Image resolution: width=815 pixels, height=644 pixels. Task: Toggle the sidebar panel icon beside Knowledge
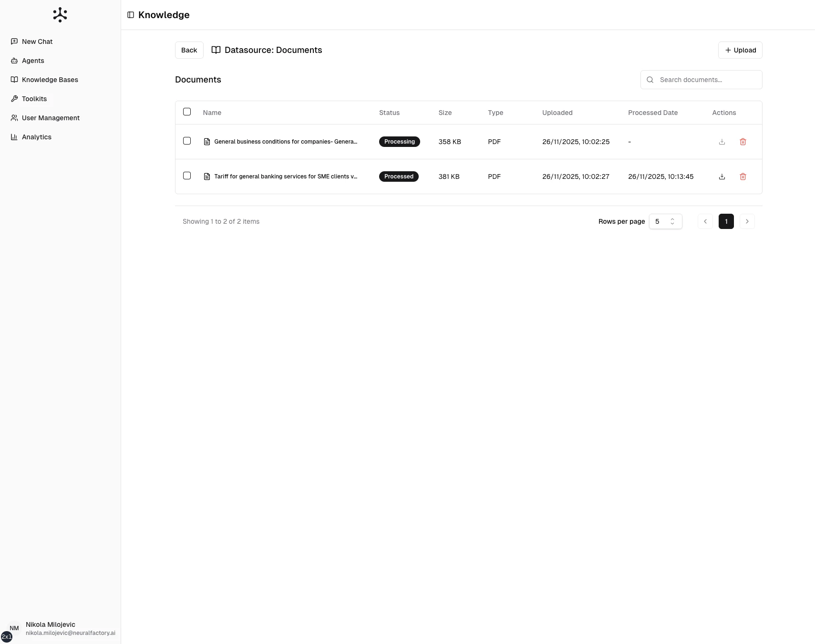click(131, 15)
